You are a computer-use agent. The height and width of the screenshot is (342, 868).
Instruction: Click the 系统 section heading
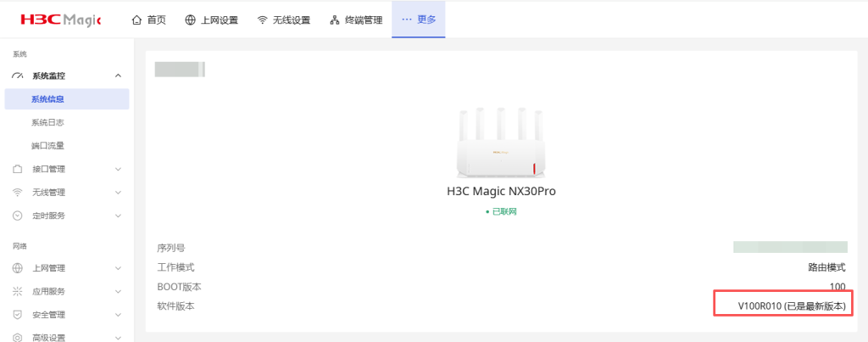pyautogui.click(x=20, y=53)
